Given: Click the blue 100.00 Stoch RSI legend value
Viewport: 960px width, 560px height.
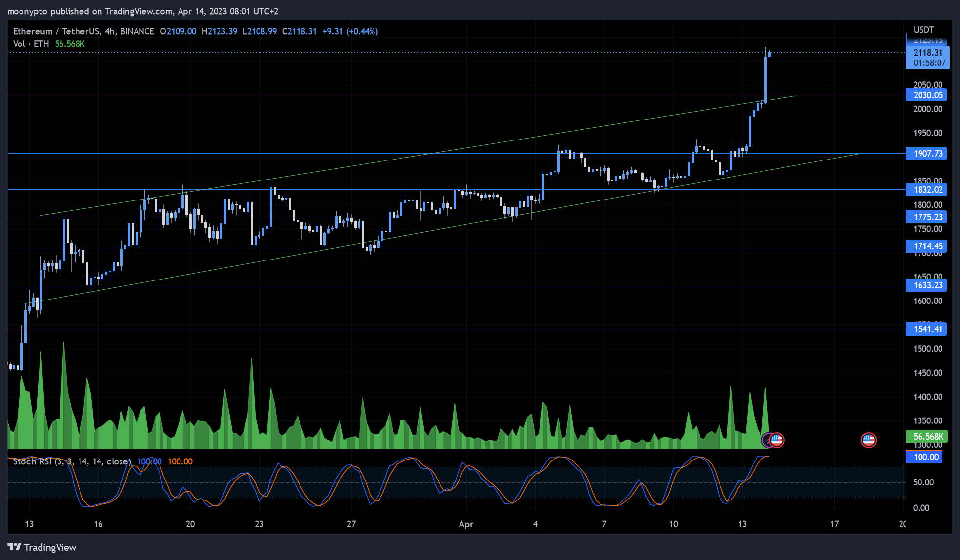Looking at the screenshot, I should coord(149,461).
